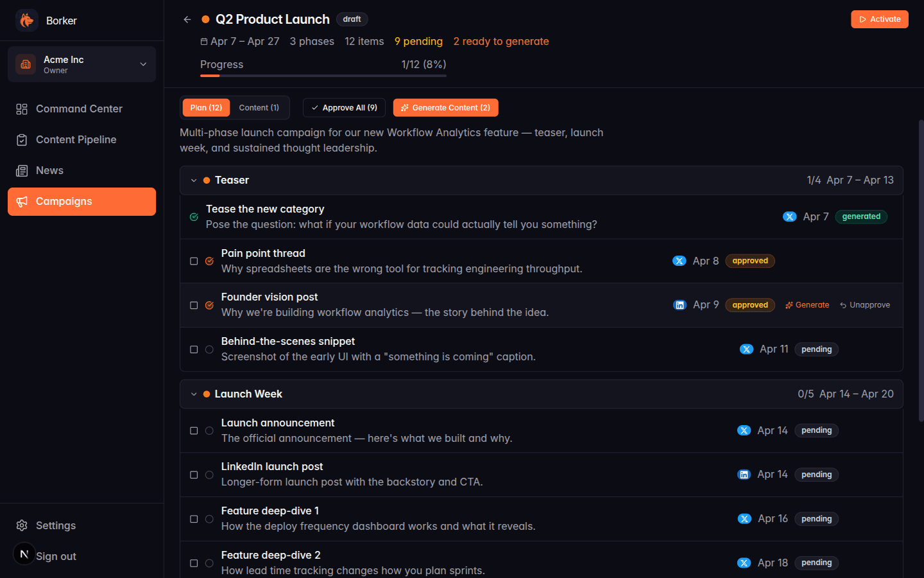
Task: Click the Borker fox logo
Action: pyautogui.click(x=26, y=20)
